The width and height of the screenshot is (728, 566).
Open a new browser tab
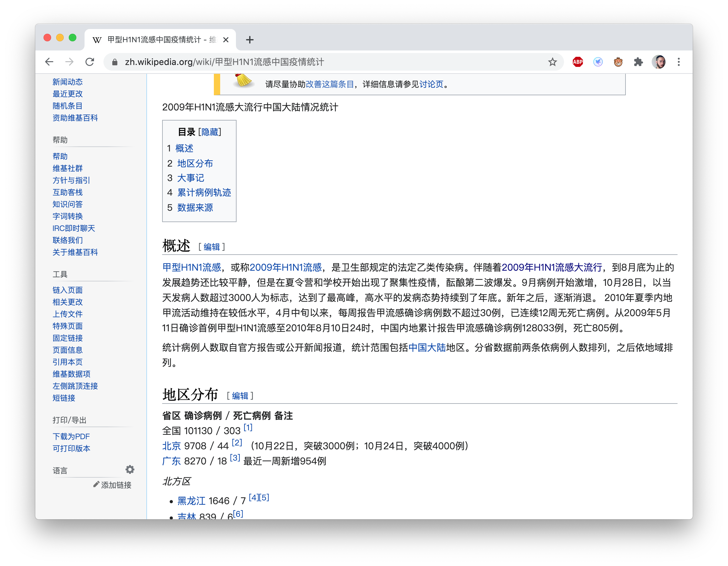250,40
